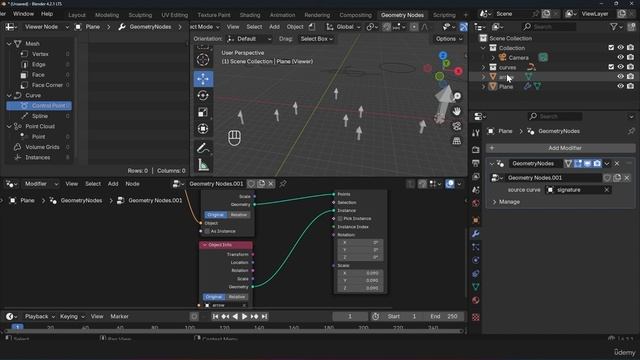Open the Window menu
The width and height of the screenshot is (640, 360).
pos(23,14)
